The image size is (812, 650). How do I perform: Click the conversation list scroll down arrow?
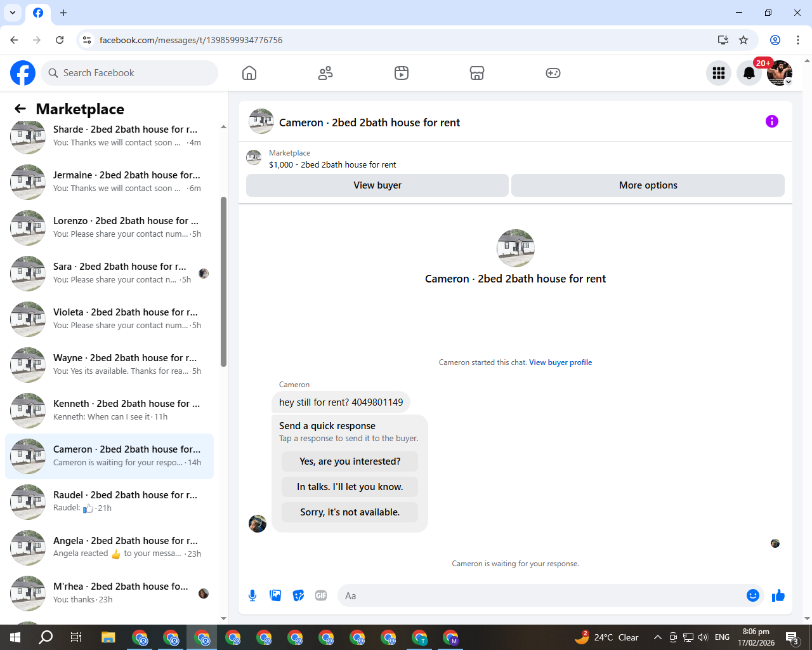pos(223,618)
